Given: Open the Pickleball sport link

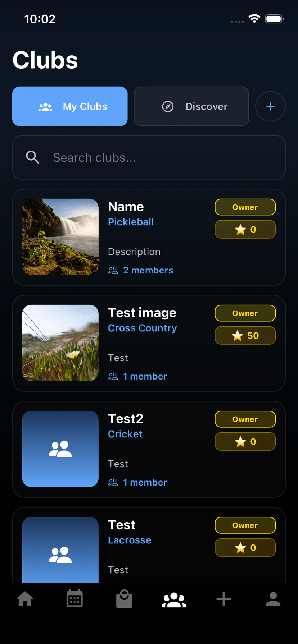Looking at the screenshot, I should (131, 222).
